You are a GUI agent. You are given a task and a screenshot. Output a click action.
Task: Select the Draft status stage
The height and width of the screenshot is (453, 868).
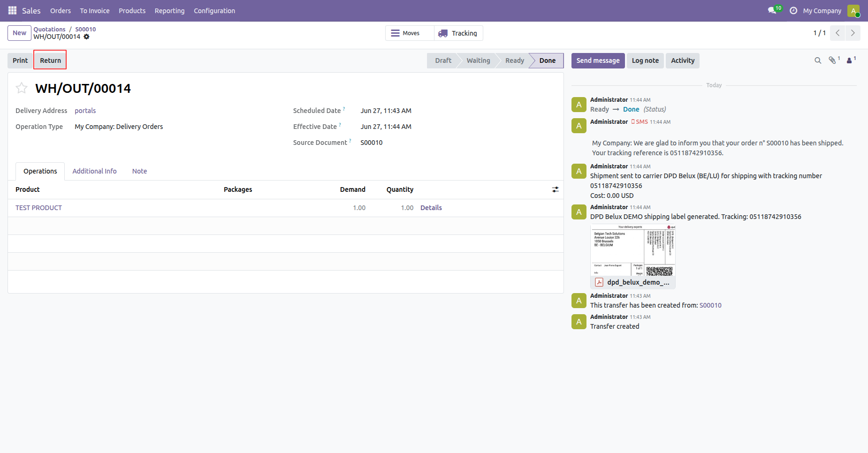point(443,60)
